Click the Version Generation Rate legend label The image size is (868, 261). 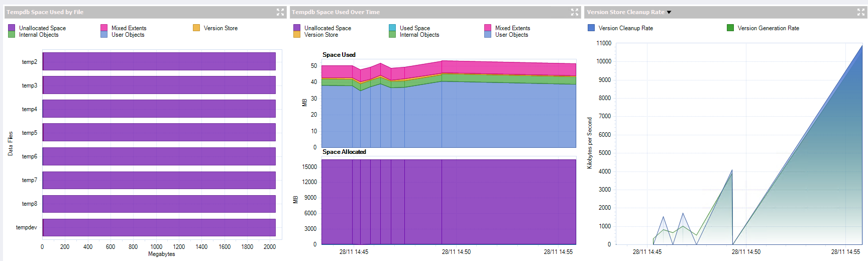768,28
